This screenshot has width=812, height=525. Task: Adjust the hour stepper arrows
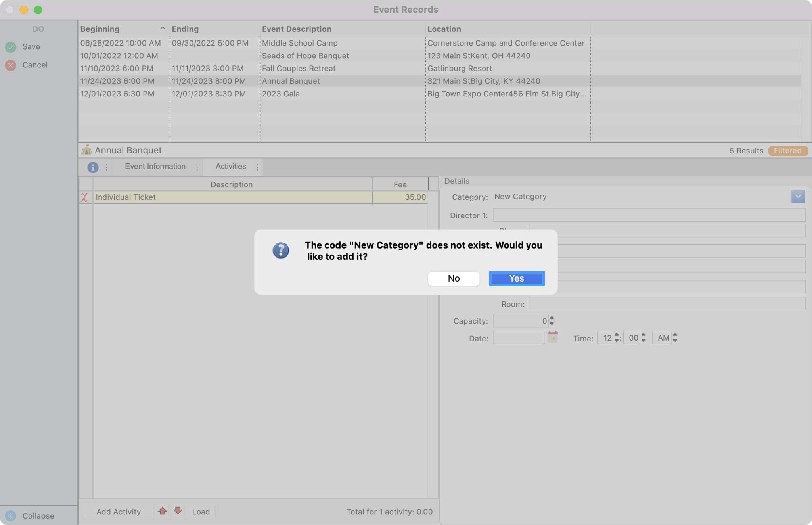click(x=617, y=338)
